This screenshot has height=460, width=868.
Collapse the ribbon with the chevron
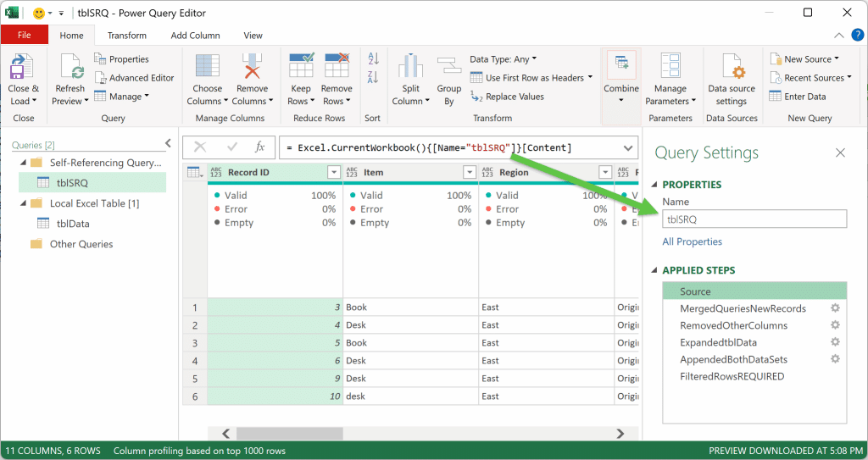tap(839, 36)
